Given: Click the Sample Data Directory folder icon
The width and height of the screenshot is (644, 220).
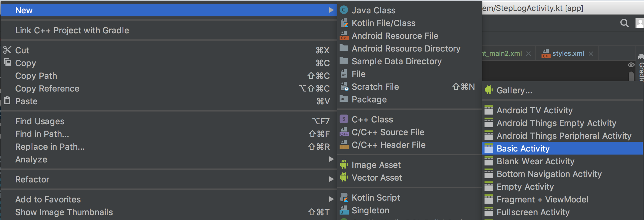Looking at the screenshot, I should [344, 61].
